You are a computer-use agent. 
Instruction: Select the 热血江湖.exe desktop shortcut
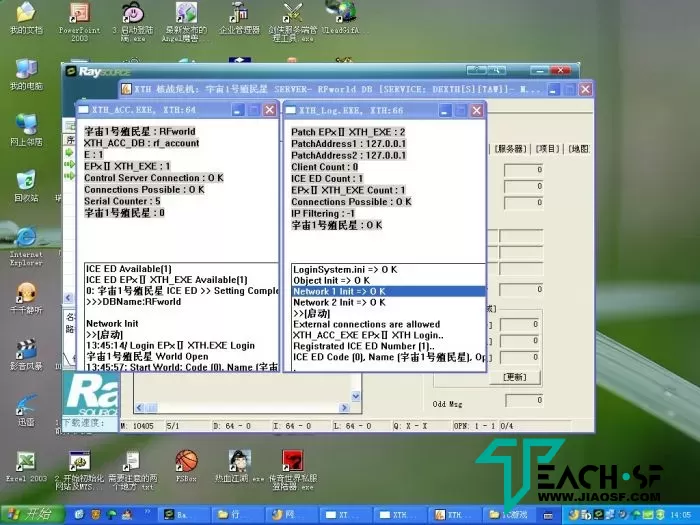(239, 466)
